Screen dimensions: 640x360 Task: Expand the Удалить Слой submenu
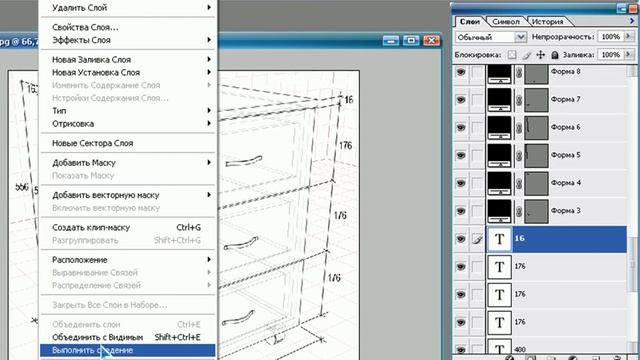(x=209, y=7)
